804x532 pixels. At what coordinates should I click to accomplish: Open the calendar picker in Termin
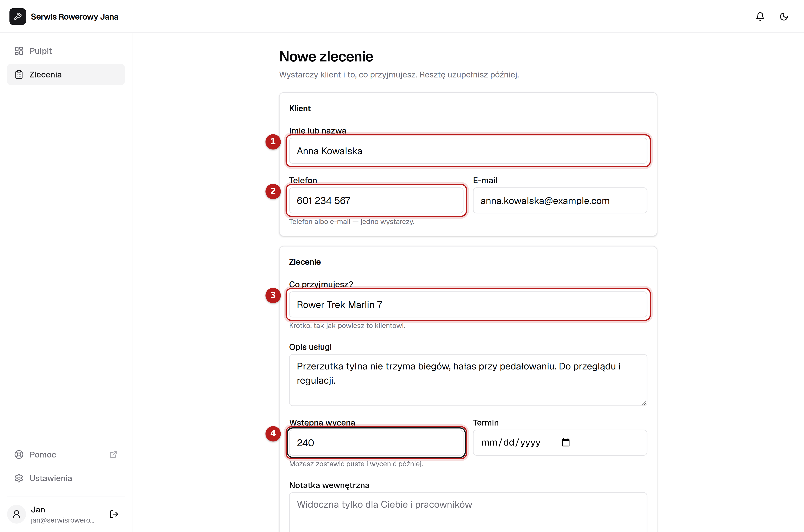point(566,443)
